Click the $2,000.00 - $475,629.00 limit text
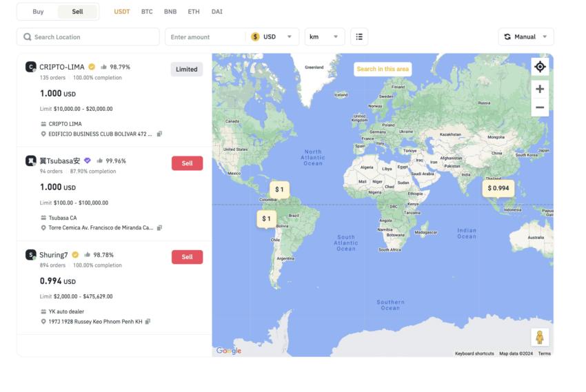Viewport: 586px width, 392px height. [83, 296]
